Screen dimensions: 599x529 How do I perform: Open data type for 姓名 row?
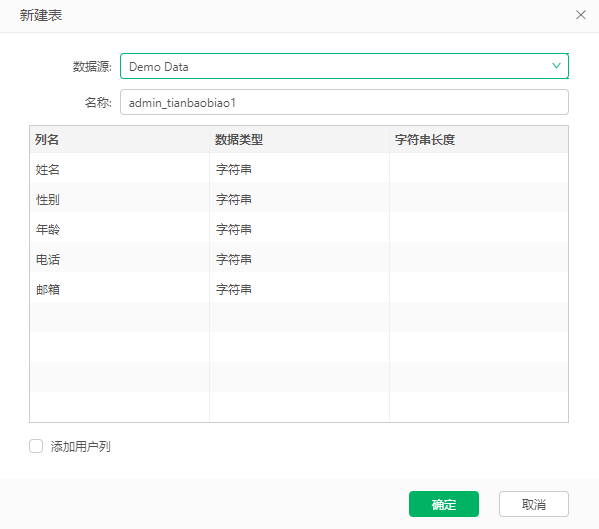[x=300, y=168]
